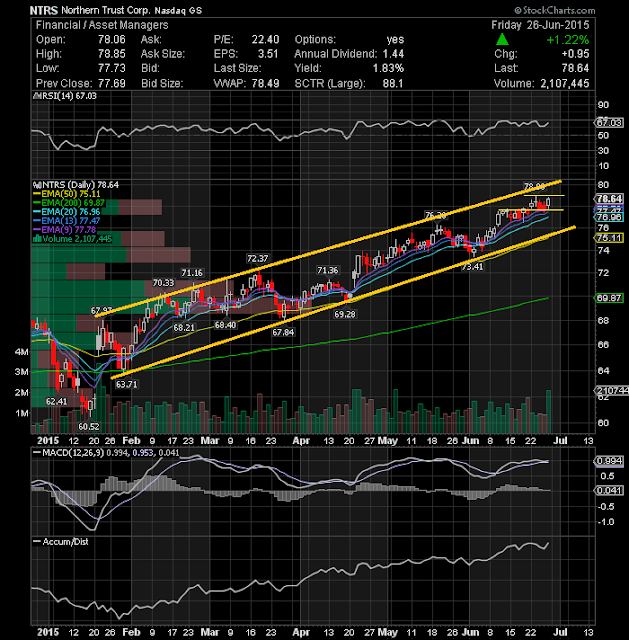
Task: Click the NTRS ticker symbol in the header
Action: tap(44, 10)
